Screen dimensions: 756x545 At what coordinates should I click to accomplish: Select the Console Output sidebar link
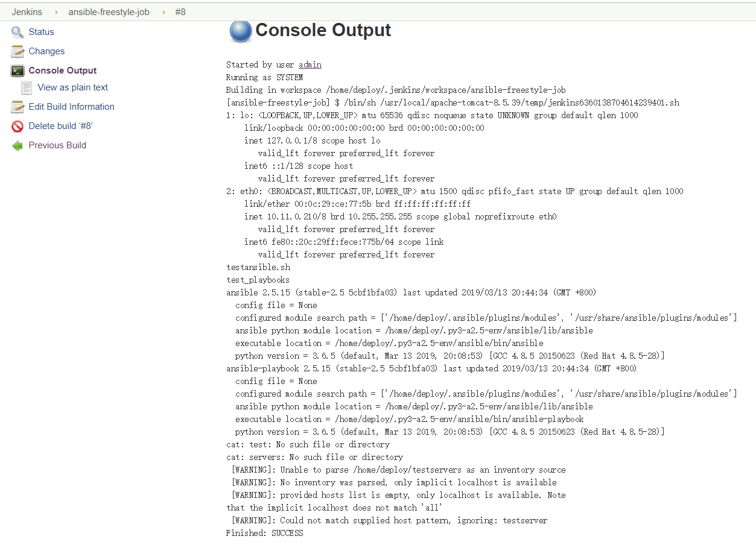tap(62, 71)
